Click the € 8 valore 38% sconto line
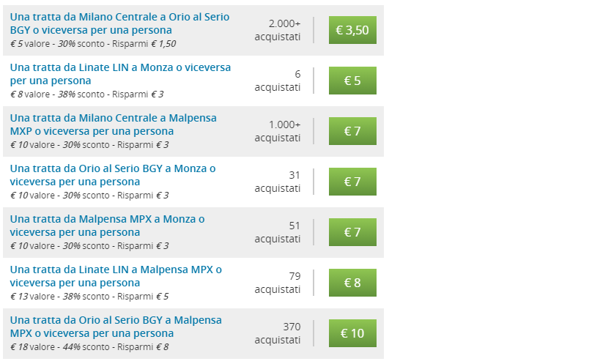This screenshot has width=600, height=364. [87, 94]
